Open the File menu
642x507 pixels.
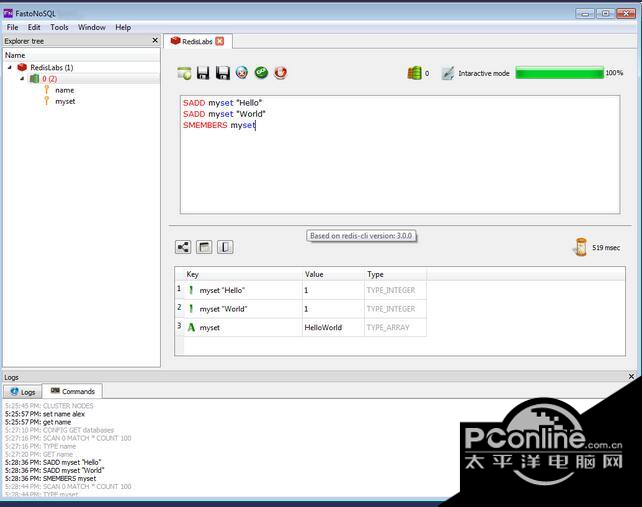[12, 27]
